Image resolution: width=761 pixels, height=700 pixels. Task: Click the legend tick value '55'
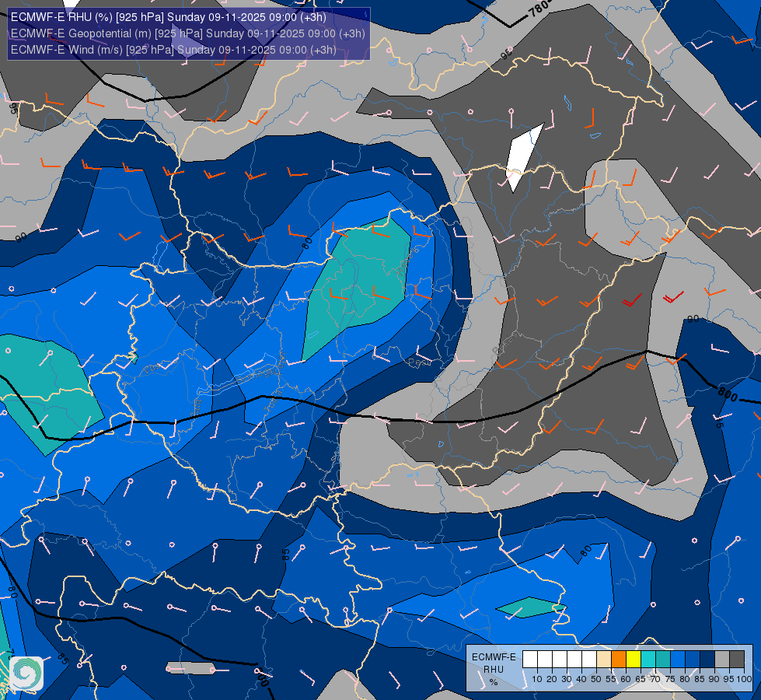click(x=611, y=679)
